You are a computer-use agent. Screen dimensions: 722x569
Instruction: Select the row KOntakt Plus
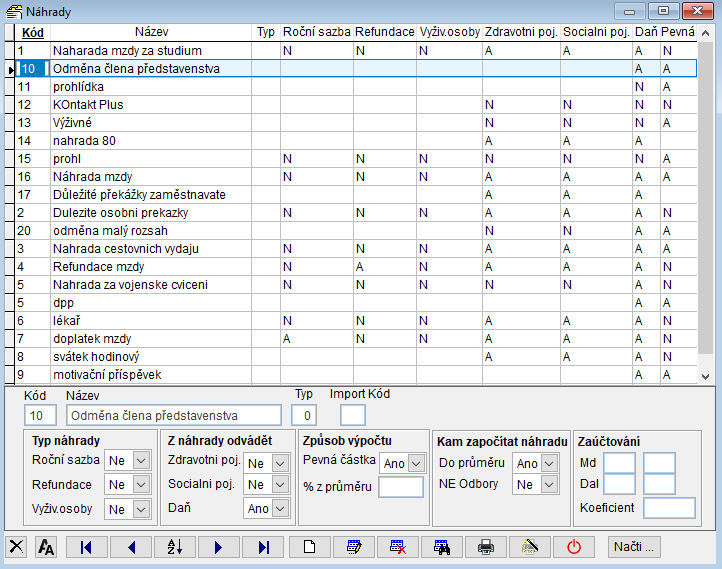coord(356,105)
